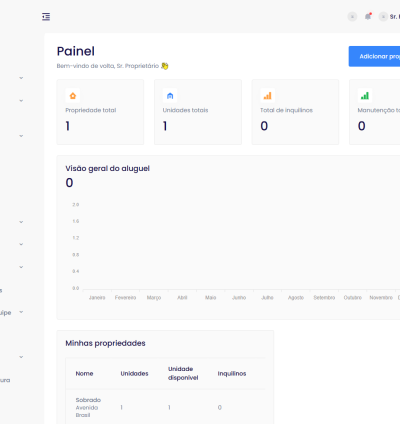Click the user avatar beside Sr.
400x424 pixels.
click(383, 16)
